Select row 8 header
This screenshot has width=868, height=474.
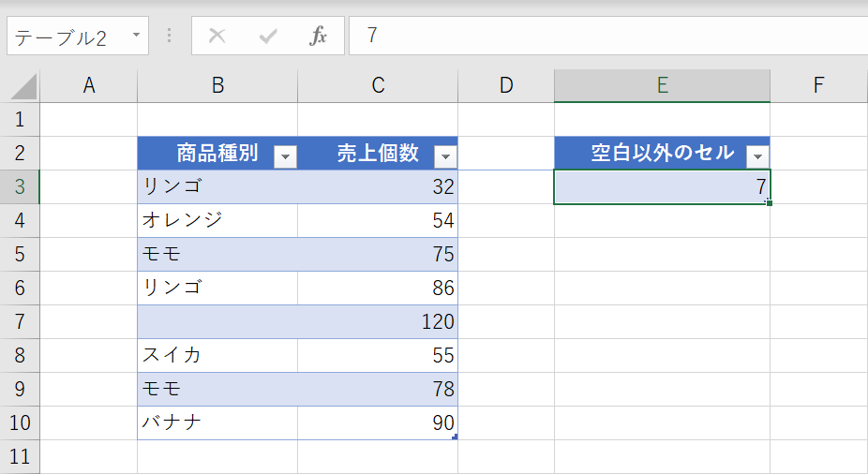20,356
